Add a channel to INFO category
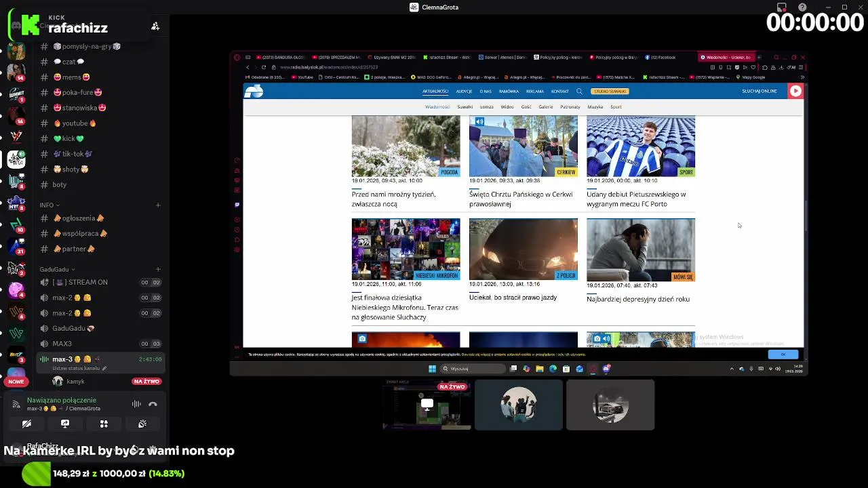Viewport: 868px width, 488px height. (x=158, y=205)
